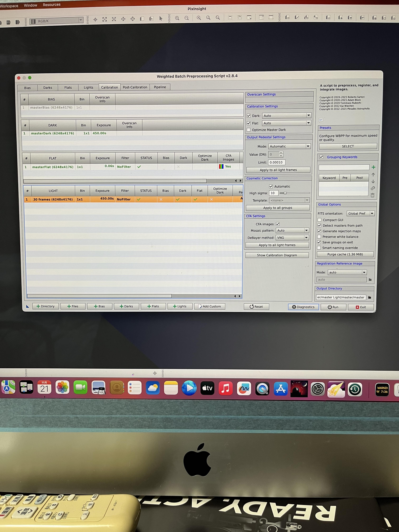Click move keyword up arrow icon
Viewport: 399px width, 532px height.
pyautogui.click(x=373, y=175)
